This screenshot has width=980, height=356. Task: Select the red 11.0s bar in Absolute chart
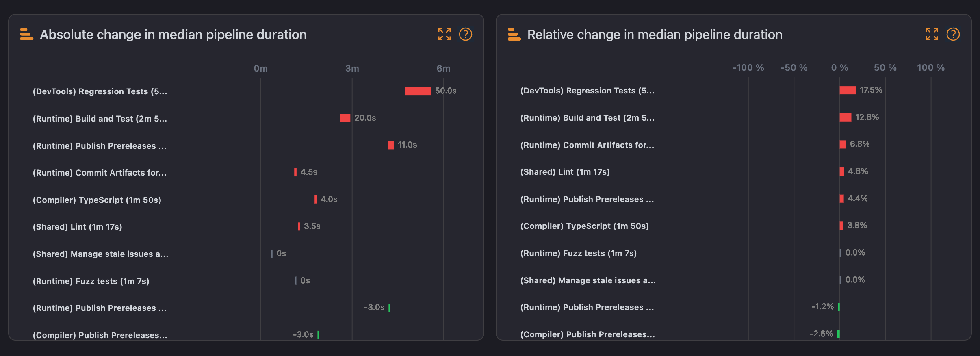(x=391, y=145)
